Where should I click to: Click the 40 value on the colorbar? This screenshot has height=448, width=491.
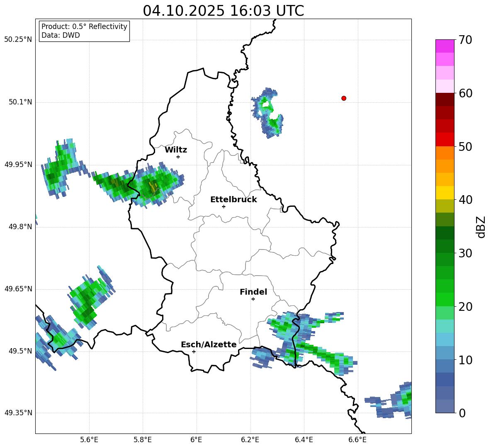(465, 200)
